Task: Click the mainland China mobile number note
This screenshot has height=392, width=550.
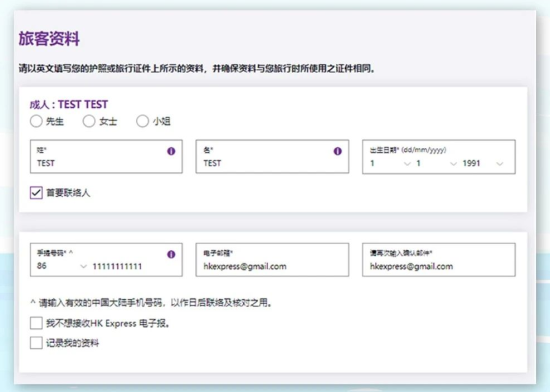Action: tap(151, 303)
